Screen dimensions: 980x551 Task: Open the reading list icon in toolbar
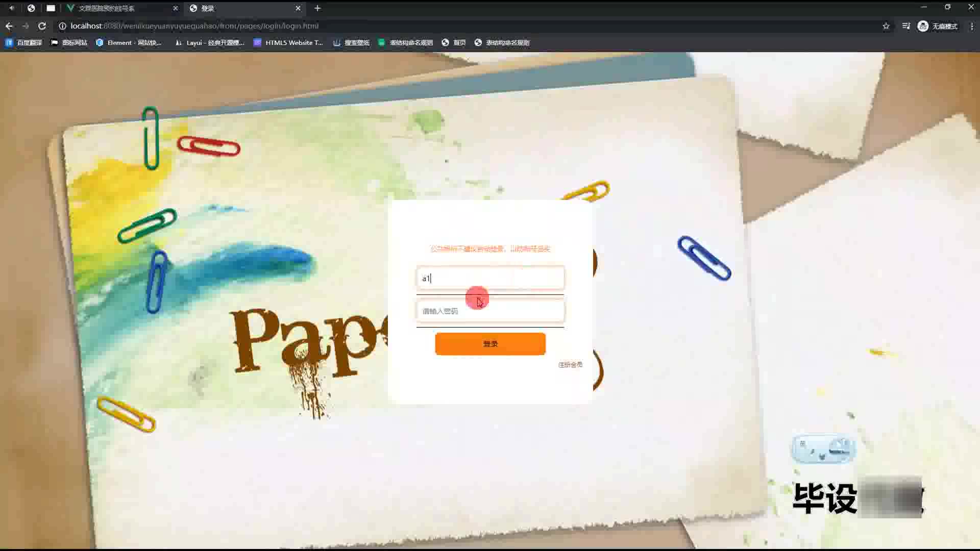coord(906,26)
